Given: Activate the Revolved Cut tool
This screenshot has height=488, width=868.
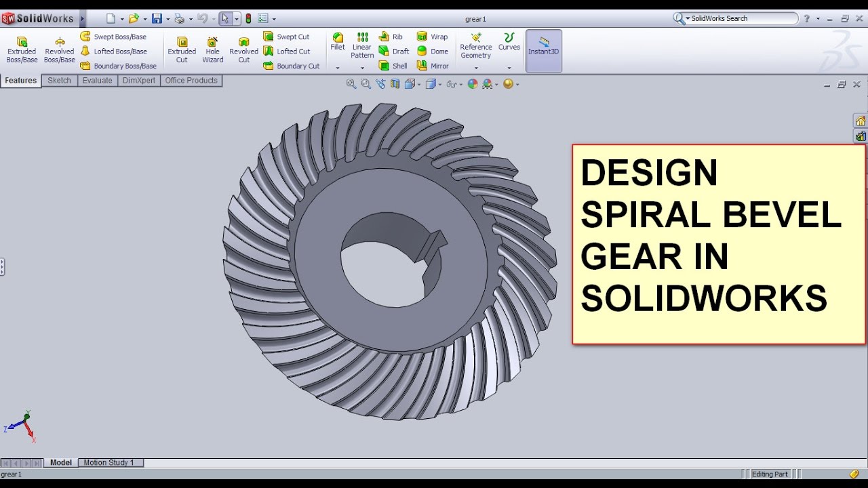Looking at the screenshot, I should pyautogui.click(x=243, y=50).
